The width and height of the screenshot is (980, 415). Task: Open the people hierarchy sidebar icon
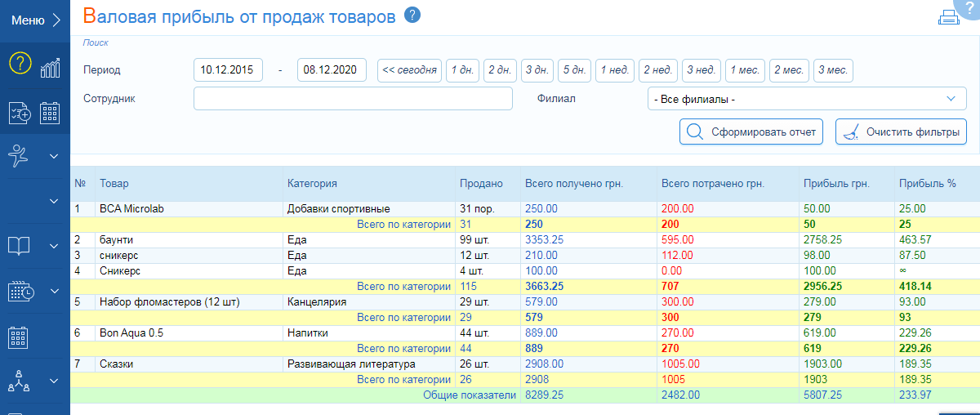tap(20, 381)
